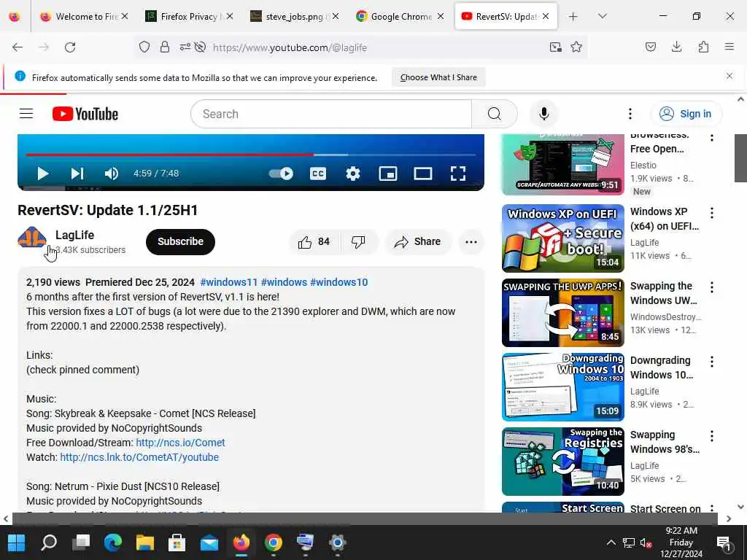The image size is (747, 560).
Task: Open video player settings gear
Action: click(x=352, y=174)
